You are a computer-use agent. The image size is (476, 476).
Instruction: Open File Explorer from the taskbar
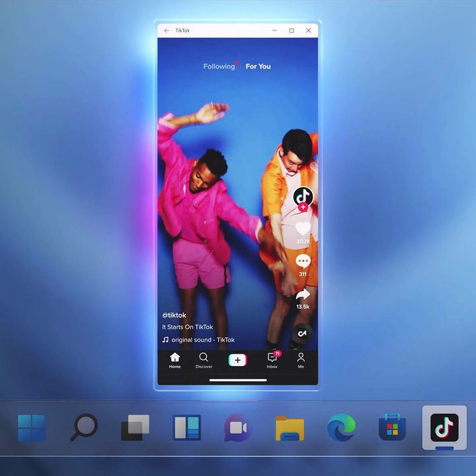(290, 428)
